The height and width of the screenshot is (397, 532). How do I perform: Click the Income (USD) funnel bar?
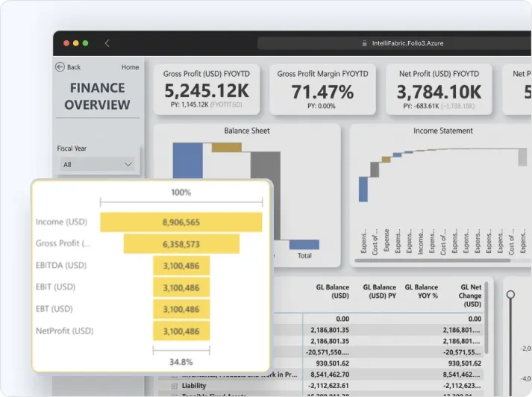coord(181,222)
